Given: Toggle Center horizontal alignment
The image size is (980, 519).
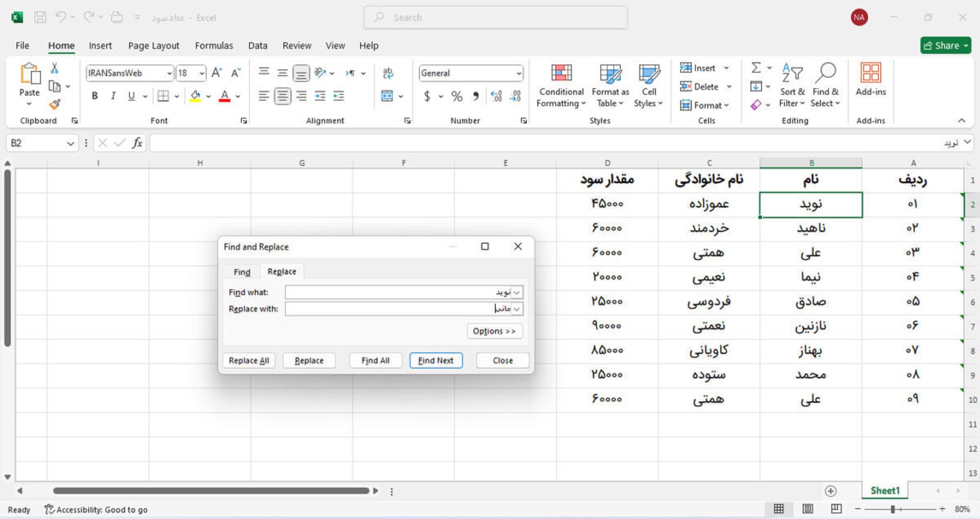Looking at the screenshot, I should click(282, 96).
